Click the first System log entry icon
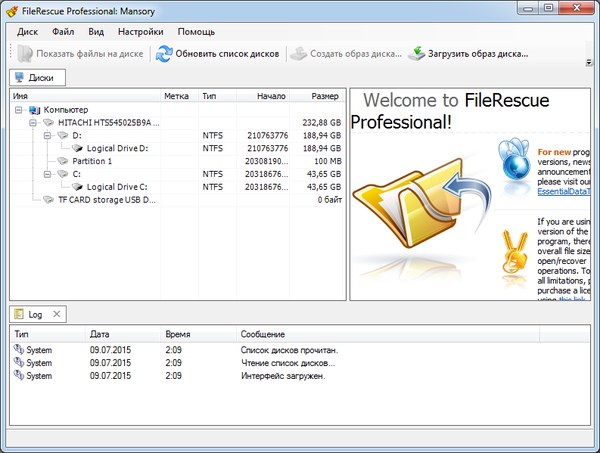600x453 pixels. coord(18,350)
